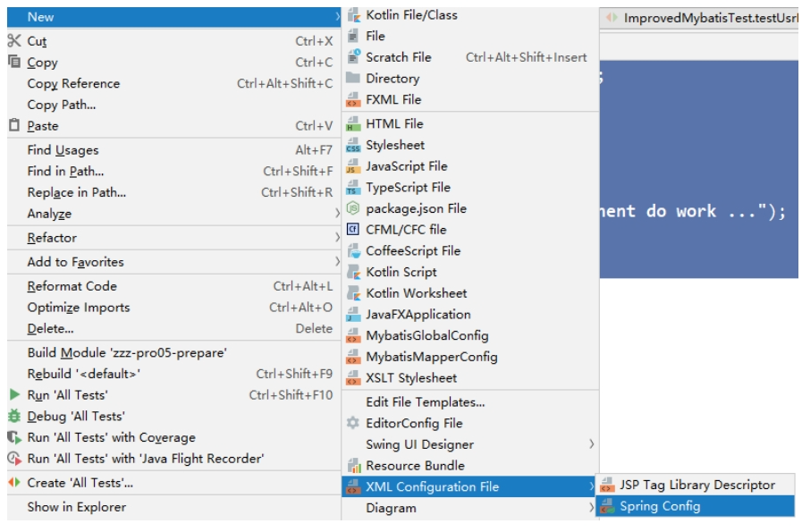Click the JSP Tag Library Descriptor icon
The height and width of the screenshot is (532, 802).
point(607,485)
